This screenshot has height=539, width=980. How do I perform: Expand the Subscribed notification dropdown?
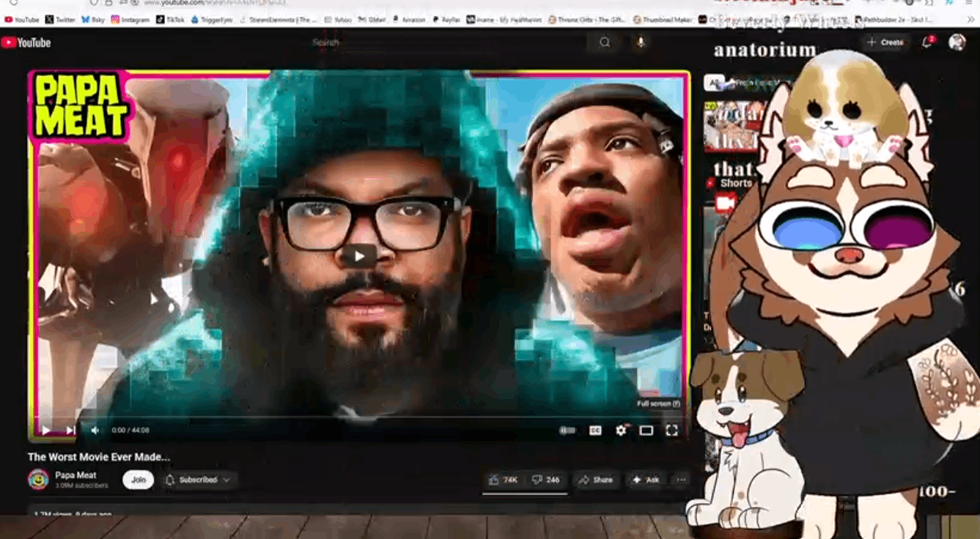point(198,480)
